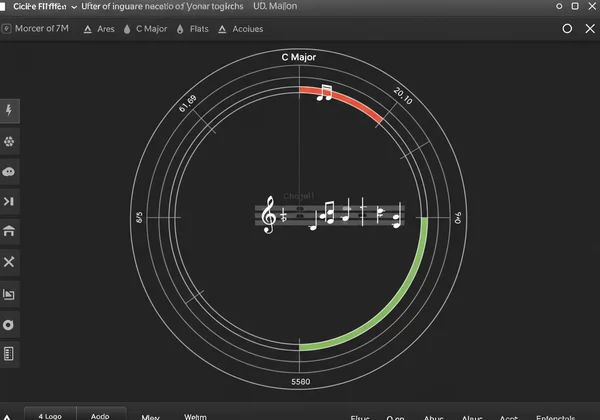Click the Enlenctols bottom bar item

555,418
